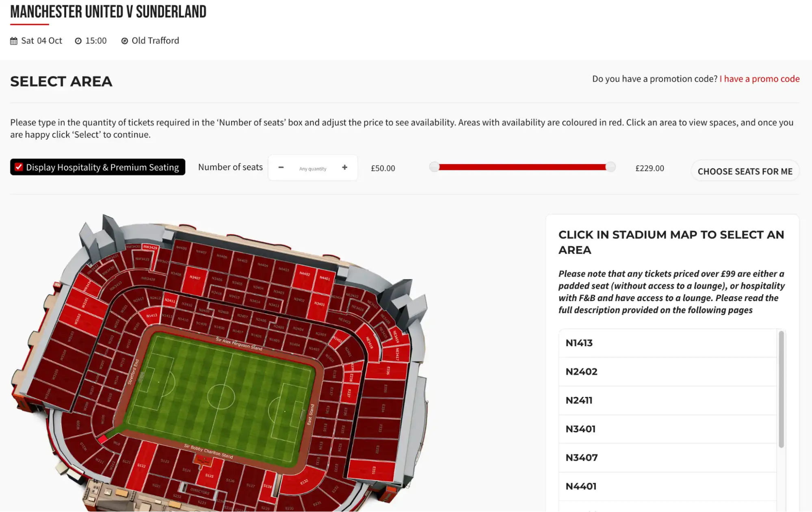Click the plus icon to increase seat quantity
The height and width of the screenshot is (512, 812).
[344, 167]
